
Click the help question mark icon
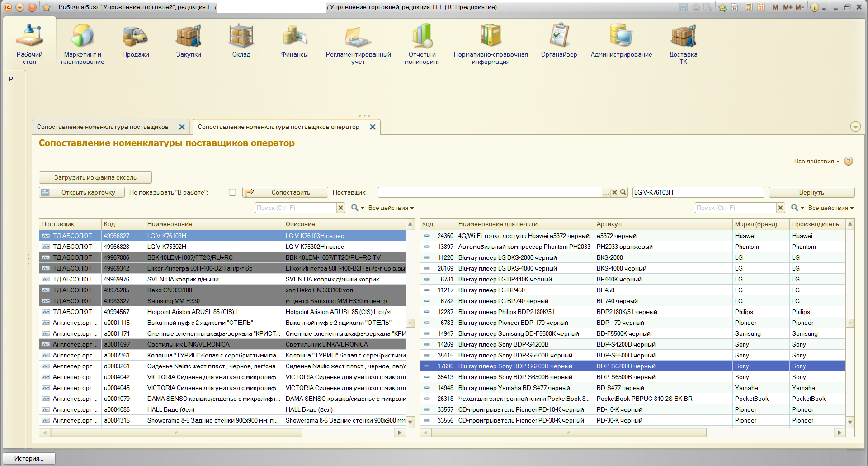[849, 162]
